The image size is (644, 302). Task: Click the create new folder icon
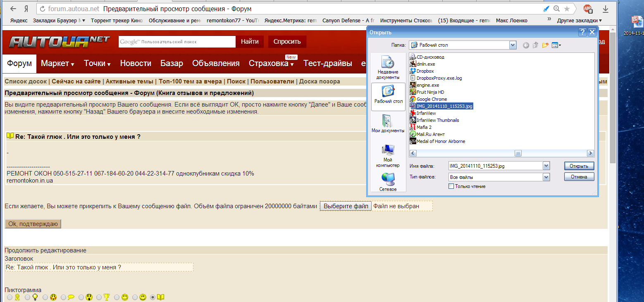(x=545, y=45)
